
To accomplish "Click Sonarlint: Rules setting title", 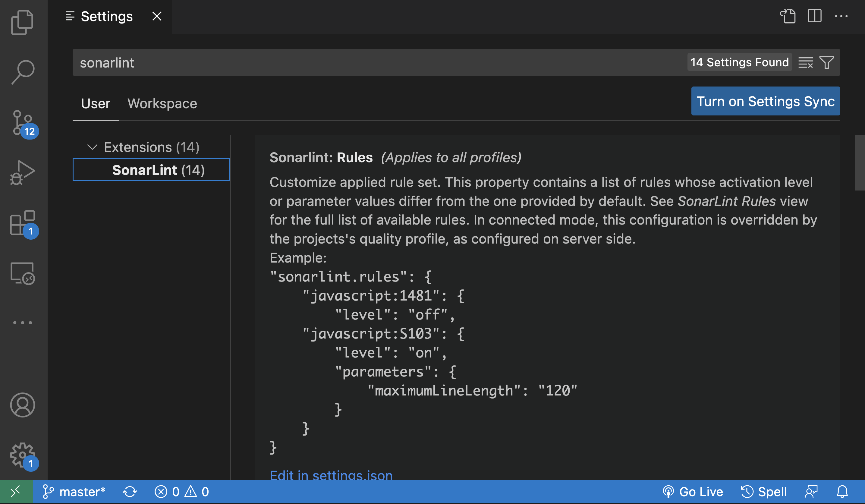I will [321, 157].
